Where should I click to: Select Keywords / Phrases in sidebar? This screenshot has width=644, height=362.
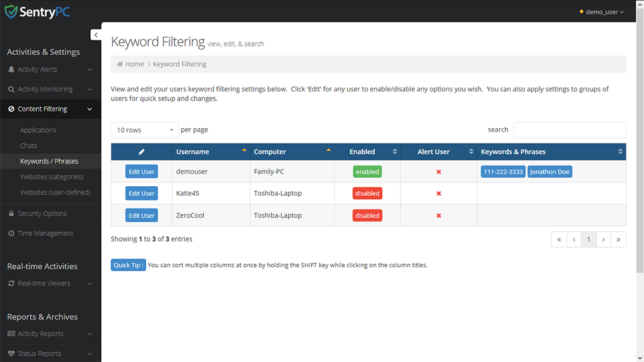49,161
